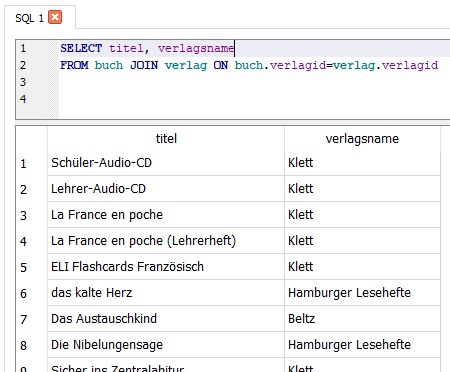Select the Lehrer-Audio-CD cell

[166, 189]
